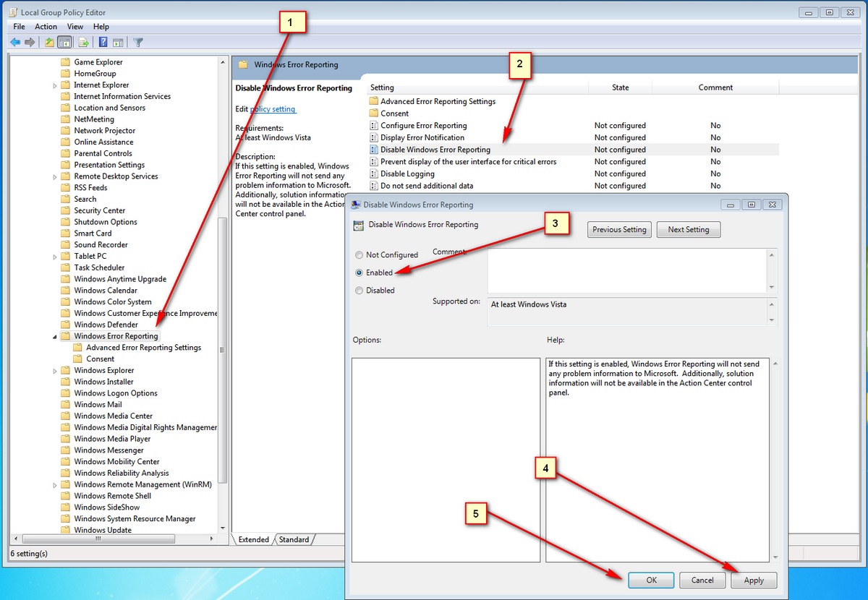Select the Disabled radio button
The height and width of the screenshot is (600, 868).
pyautogui.click(x=359, y=291)
